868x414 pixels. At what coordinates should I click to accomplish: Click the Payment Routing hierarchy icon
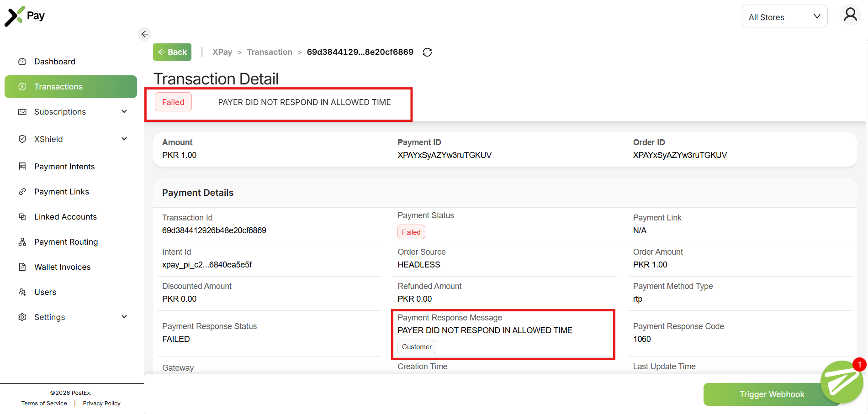click(22, 242)
